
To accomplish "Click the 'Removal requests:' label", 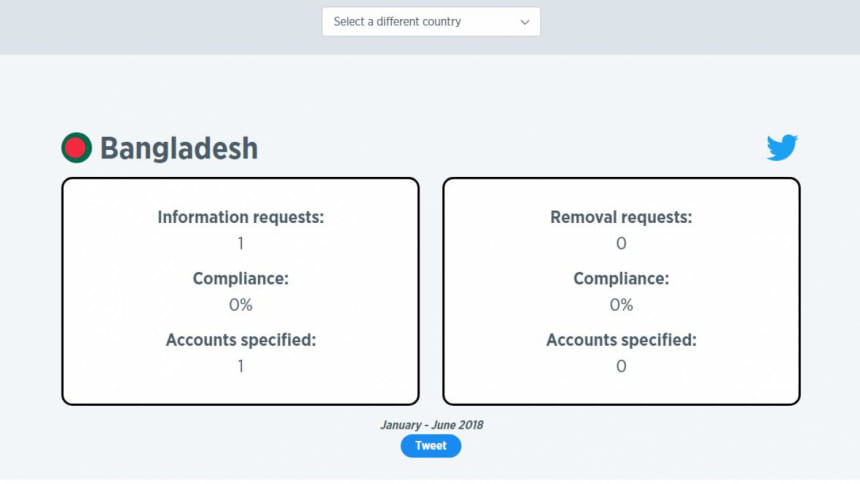I will pos(621,217).
